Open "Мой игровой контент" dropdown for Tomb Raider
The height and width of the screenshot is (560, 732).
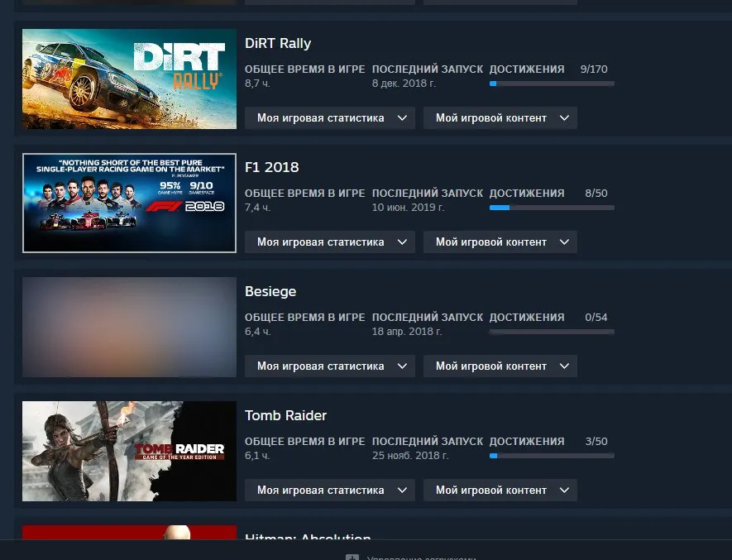500,490
